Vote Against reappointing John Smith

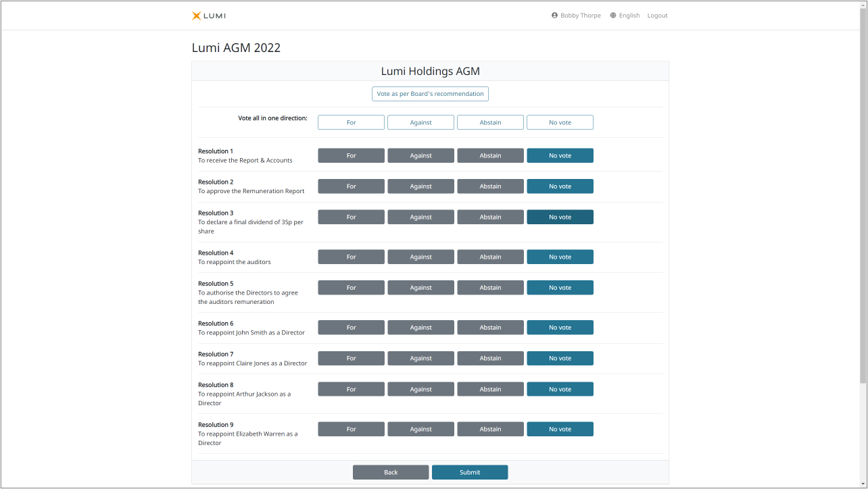tap(420, 328)
